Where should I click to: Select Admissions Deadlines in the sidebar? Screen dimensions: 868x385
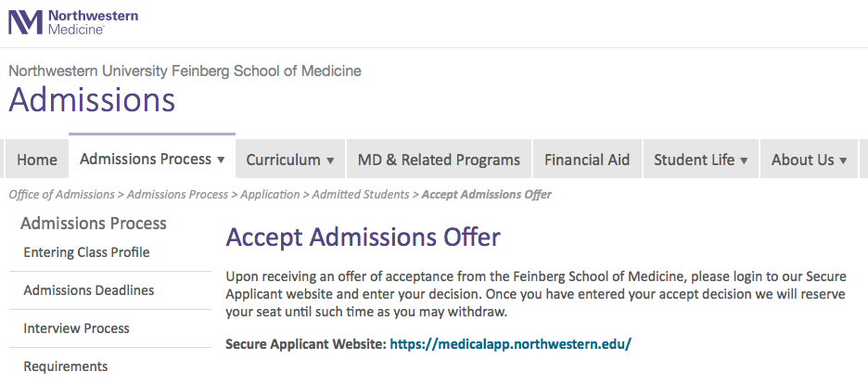[x=89, y=290]
